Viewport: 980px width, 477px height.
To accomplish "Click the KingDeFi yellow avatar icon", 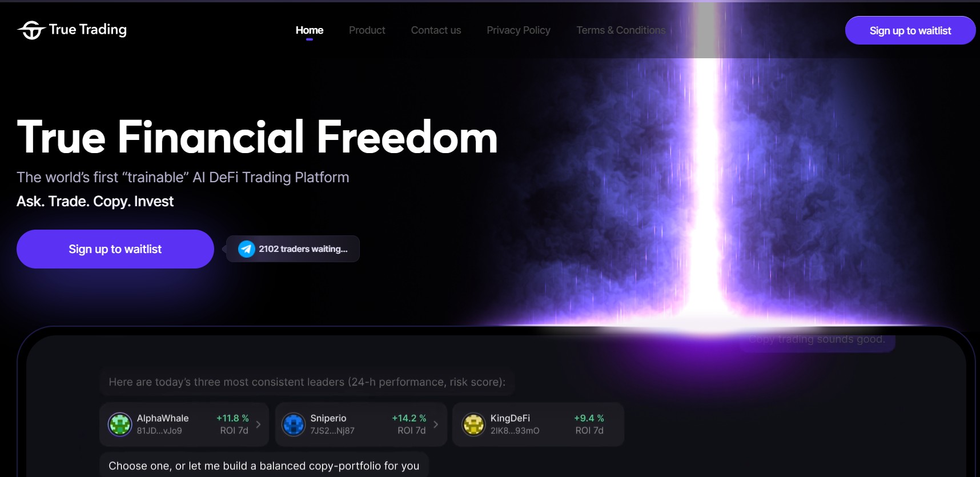I will [473, 424].
